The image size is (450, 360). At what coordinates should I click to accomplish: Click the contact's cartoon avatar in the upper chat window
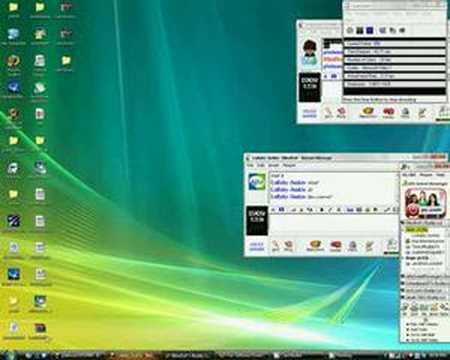coord(310,53)
